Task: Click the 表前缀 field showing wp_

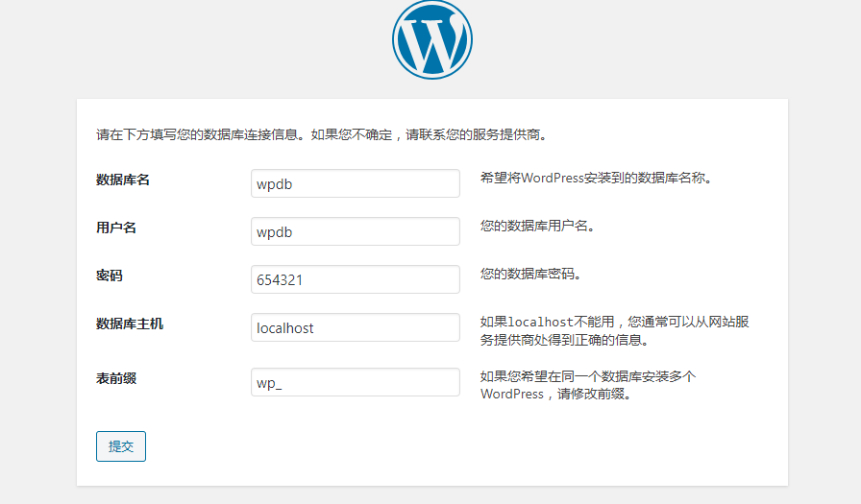Action: pyautogui.click(x=356, y=382)
